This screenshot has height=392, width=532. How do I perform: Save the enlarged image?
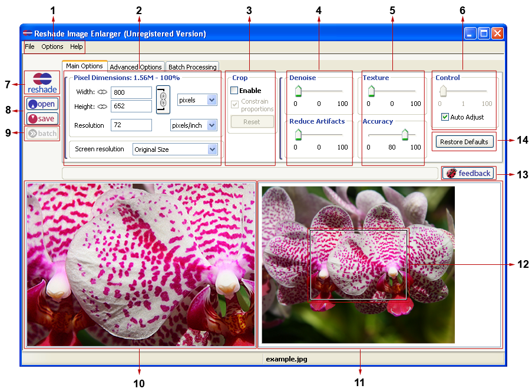point(42,119)
